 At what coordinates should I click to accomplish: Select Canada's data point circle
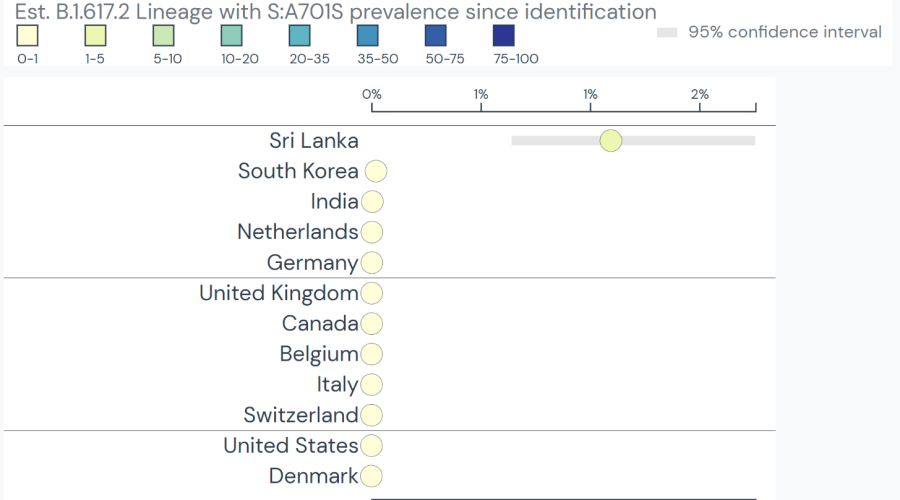point(371,324)
